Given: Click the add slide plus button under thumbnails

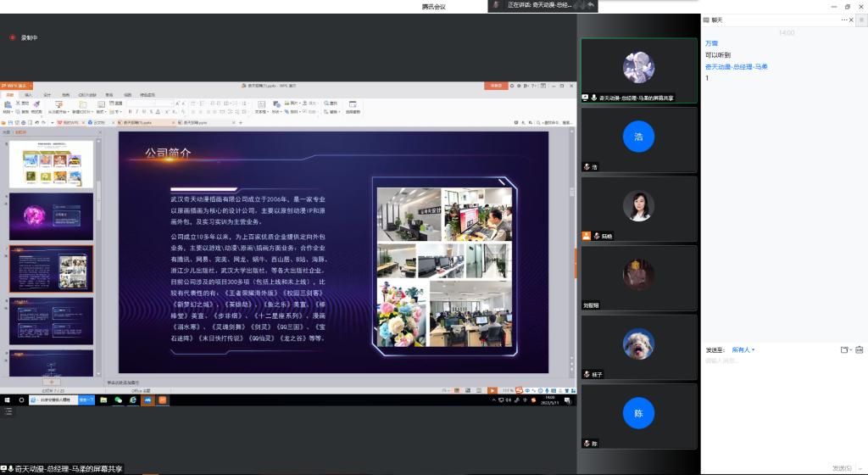Looking at the screenshot, I should point(52,382).
